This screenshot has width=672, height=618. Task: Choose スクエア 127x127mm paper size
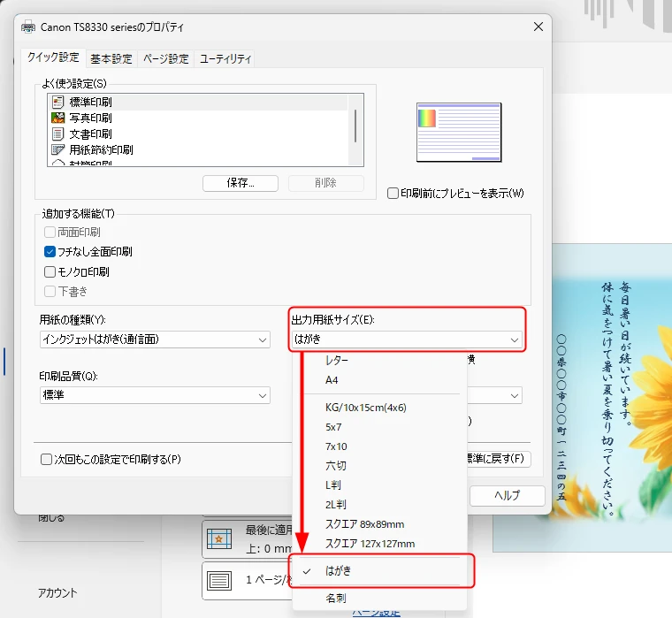click(379, 544)
